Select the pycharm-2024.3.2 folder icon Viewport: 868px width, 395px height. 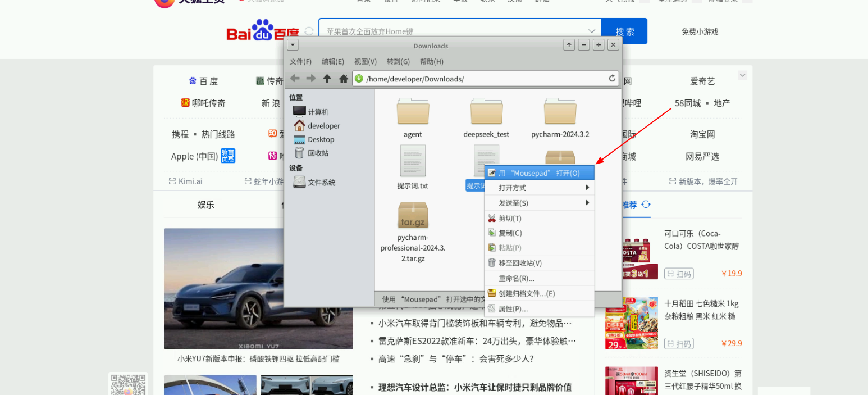point(560,111)
